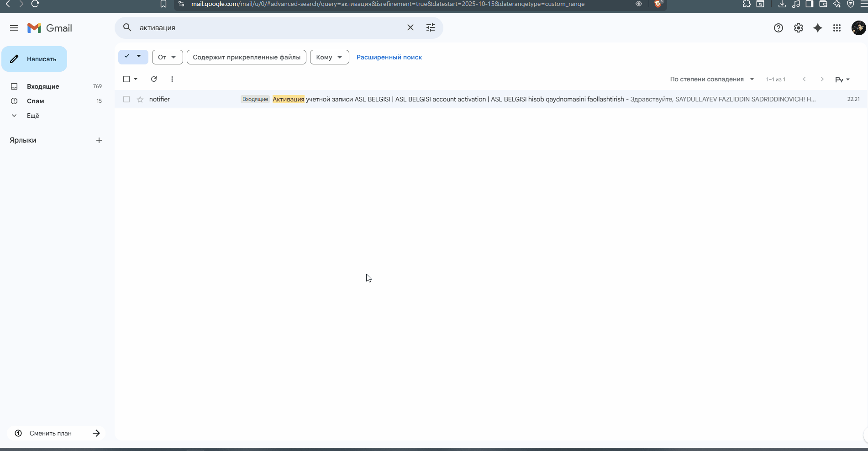Open the Google apps grid
This screenshot has width=868, height=451.
(836, 28)
